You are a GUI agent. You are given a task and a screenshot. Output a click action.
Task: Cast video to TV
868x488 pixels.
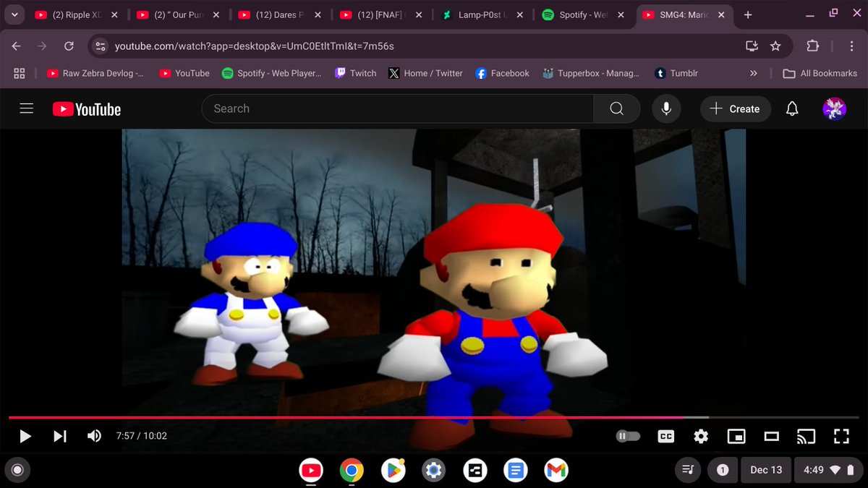coord(806,436)
